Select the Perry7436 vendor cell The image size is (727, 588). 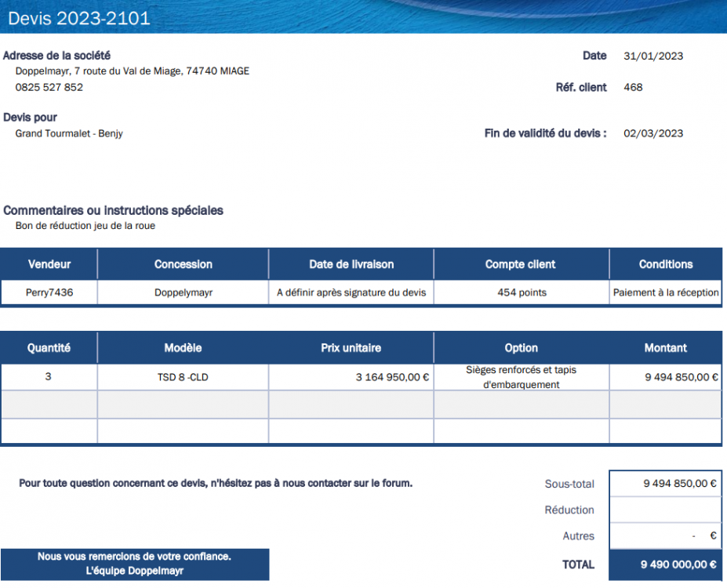[x=49, y=292]
